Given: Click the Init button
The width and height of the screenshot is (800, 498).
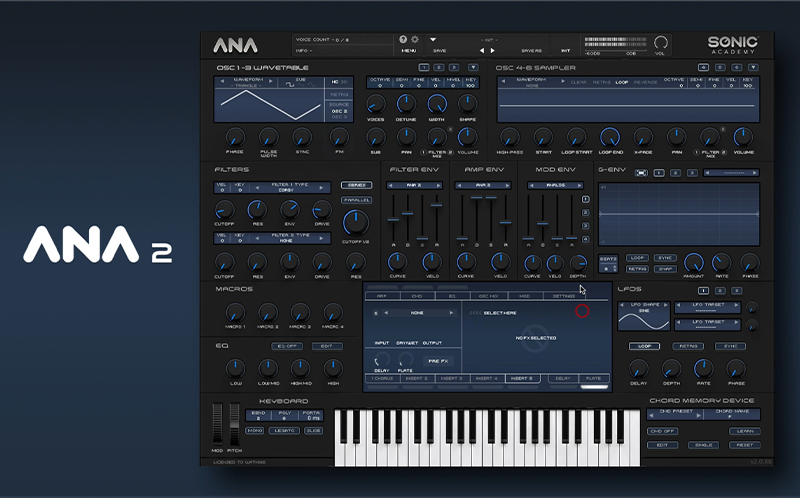Looking at the screenshot, I should pos(565,51).
